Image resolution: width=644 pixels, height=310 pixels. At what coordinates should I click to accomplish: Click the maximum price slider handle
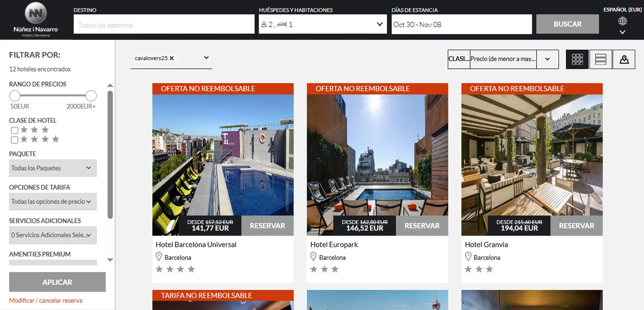coord(91,96)
